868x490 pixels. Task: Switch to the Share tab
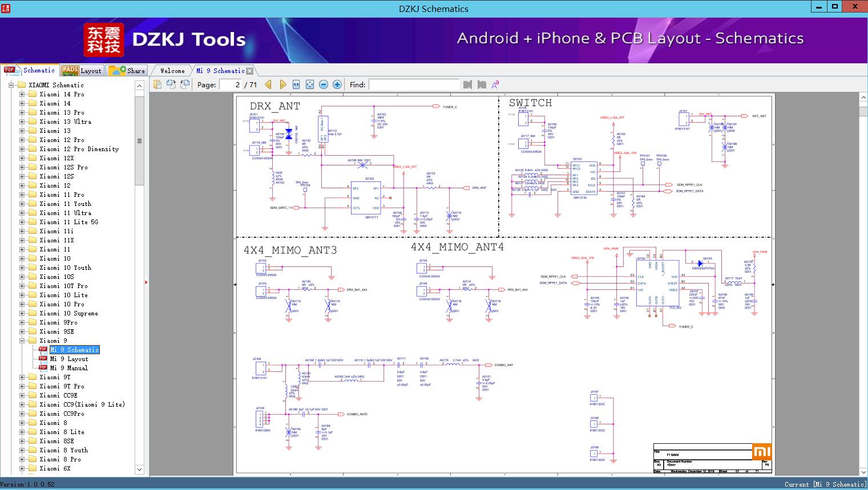pos(127,71)
